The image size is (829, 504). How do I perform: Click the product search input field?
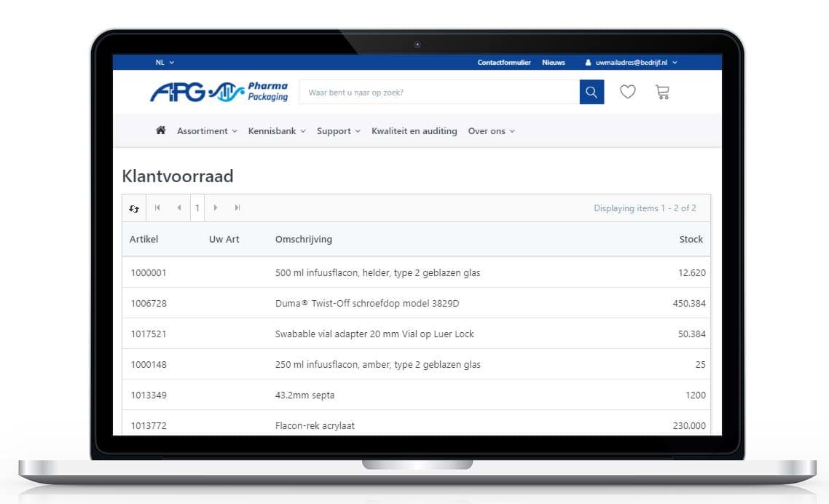coord(439,92)
